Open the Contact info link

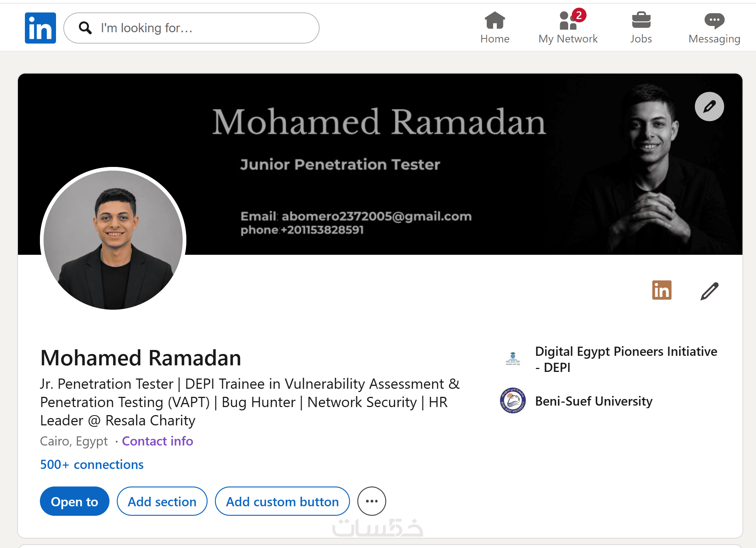tap(157, 441)
